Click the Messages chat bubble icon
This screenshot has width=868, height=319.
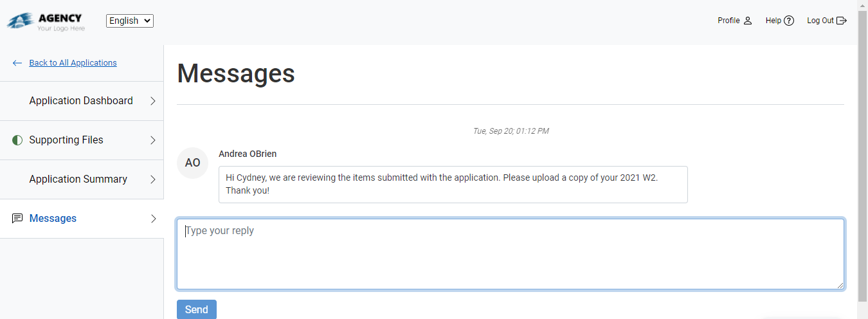17,219
